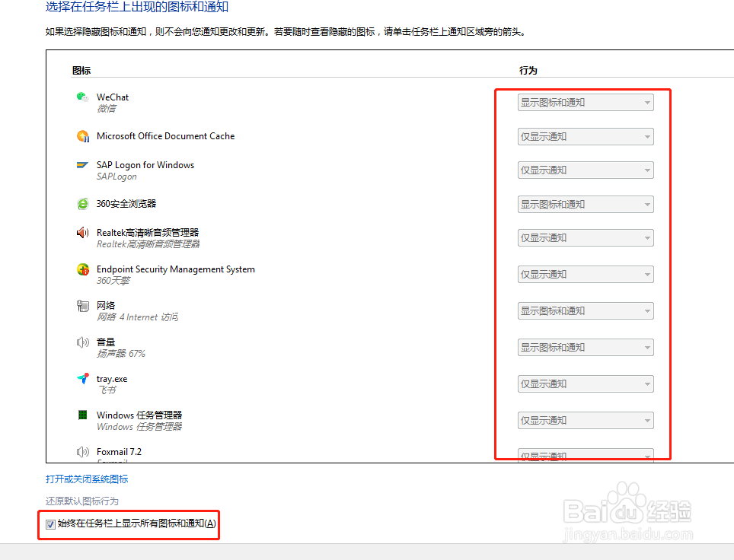Click the tray.exe 飞书 icon
Image resolution: width=734 pixels, height=560 pixels.
click(x=83, y=378)
